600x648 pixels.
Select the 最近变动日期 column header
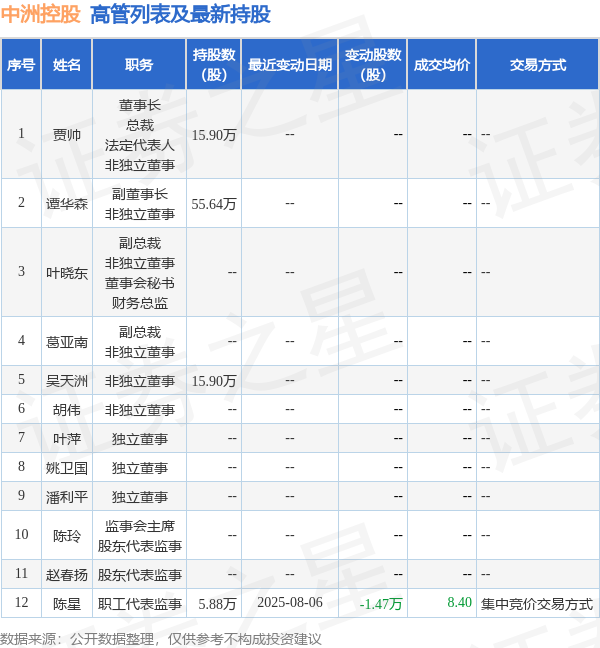pyautogui.click(x=290, y=65)
